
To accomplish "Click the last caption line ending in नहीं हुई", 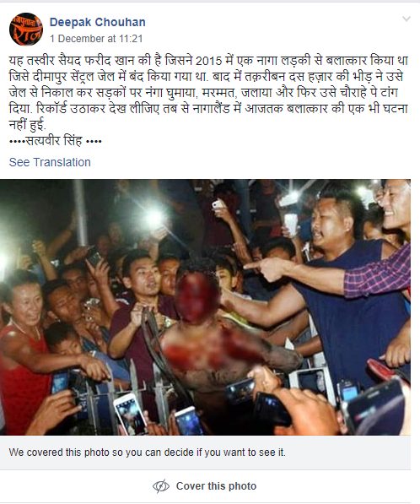I will tap(27, 124).
